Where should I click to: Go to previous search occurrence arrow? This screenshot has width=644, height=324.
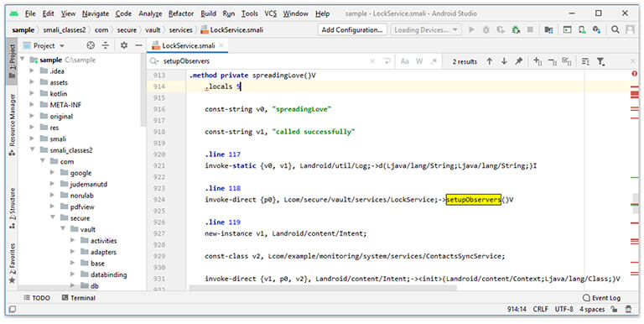pyautogui.click(x=490, y=61)
